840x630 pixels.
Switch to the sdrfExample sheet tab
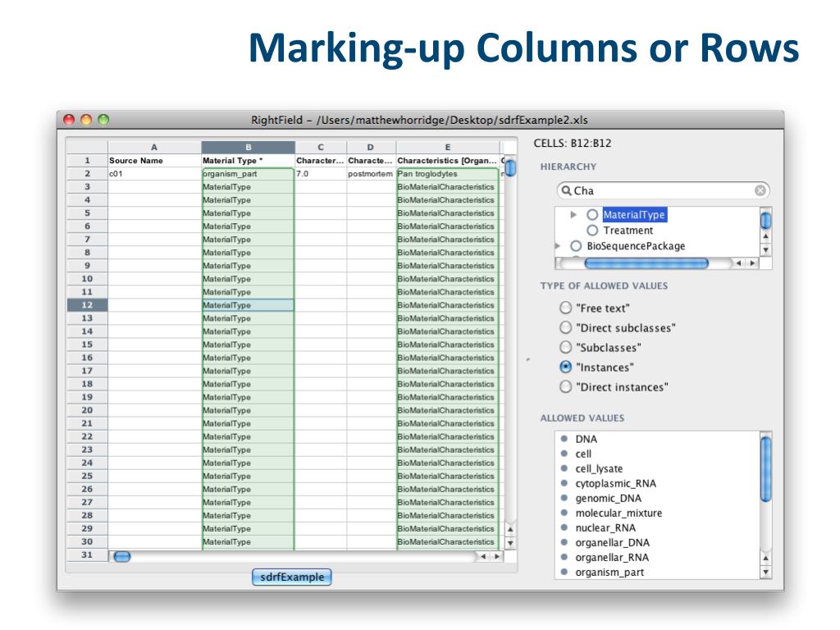(291, 577)
